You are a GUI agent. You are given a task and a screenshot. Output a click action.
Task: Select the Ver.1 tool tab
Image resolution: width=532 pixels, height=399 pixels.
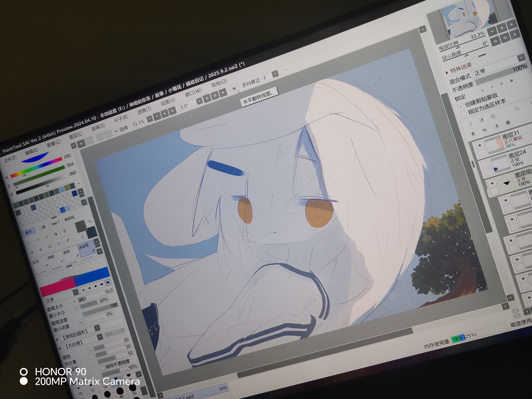click(55, 223)
